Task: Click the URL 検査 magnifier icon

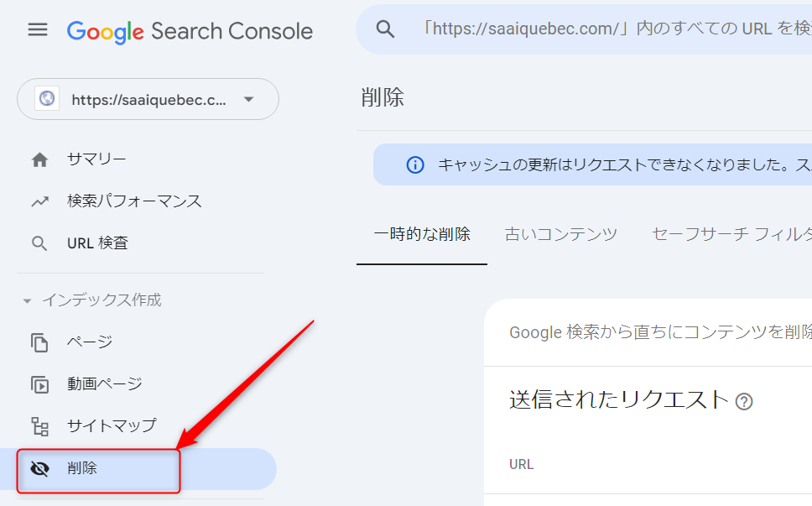Action: [x=39, y=243]
